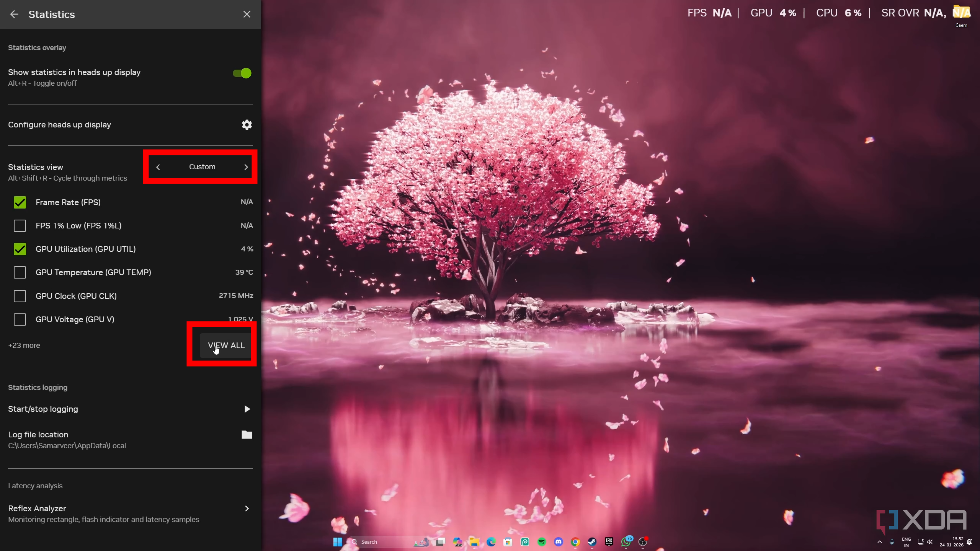
Task: Open Steam from taskbar
Action: click(592, 542)
